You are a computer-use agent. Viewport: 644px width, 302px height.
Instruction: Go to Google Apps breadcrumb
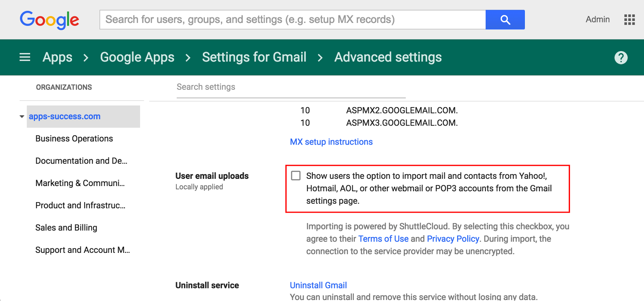coord(137,57)
